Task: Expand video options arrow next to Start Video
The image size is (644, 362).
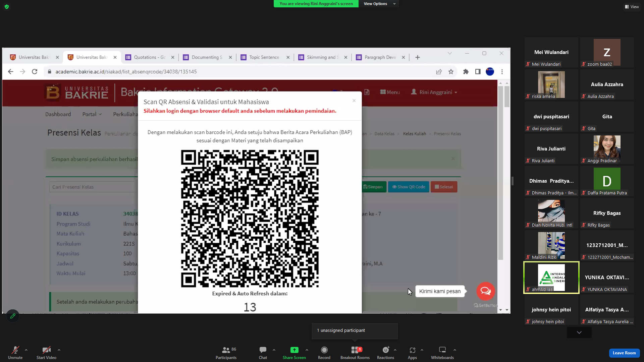Action: pos(59,350)
